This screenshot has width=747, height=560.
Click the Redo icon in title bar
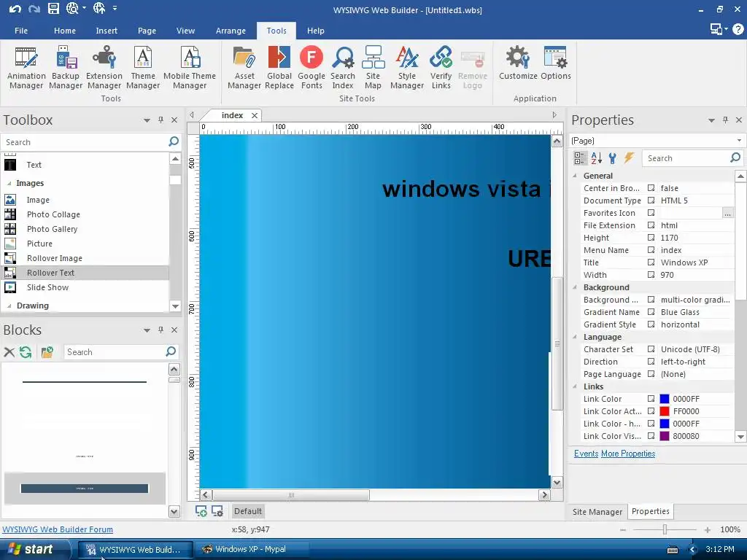click(x=34, y=8)
